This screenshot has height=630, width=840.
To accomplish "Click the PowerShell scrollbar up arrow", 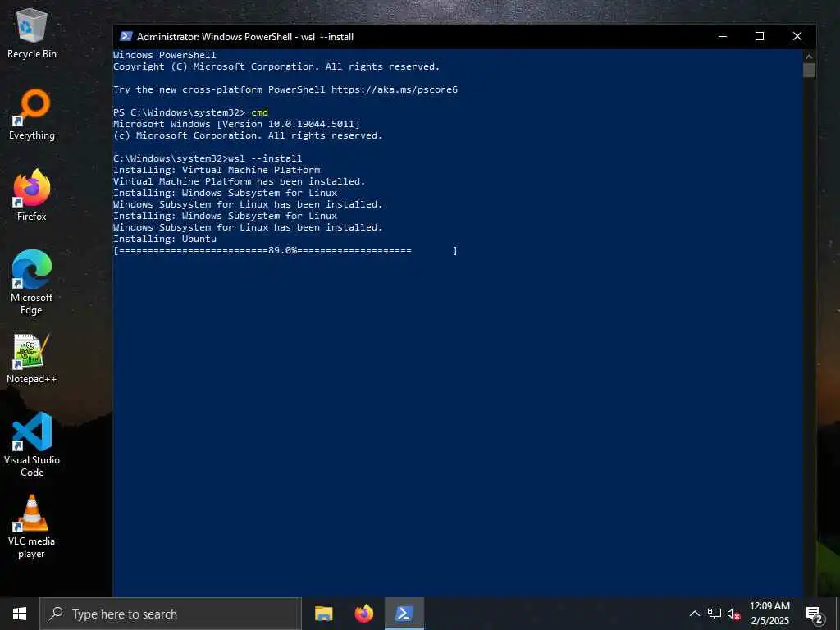I will [809, 57].
